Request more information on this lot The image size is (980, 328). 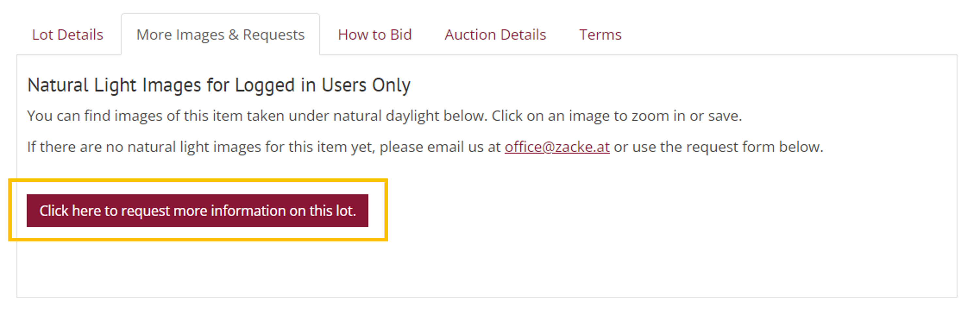click(x=197, y=210)
